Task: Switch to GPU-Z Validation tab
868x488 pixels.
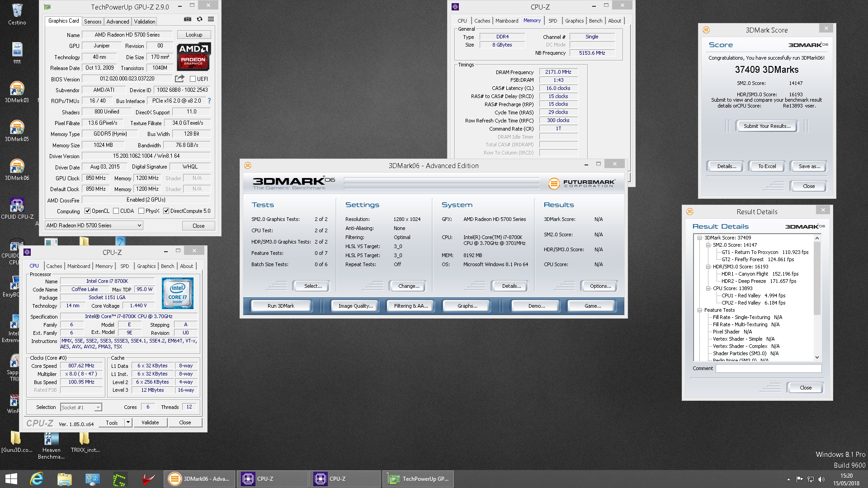Action: click(145, 21)
